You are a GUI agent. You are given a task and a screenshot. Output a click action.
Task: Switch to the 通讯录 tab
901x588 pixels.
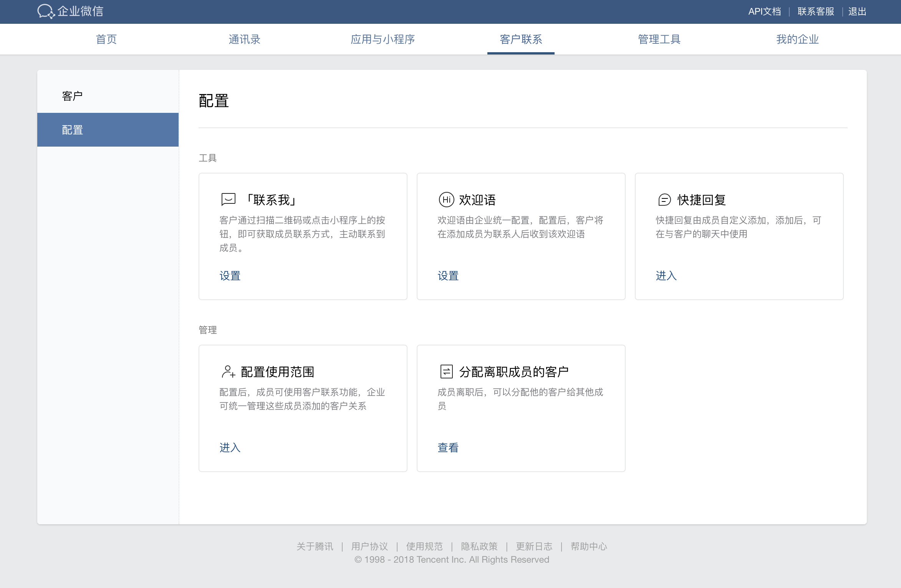click(244, 39)
